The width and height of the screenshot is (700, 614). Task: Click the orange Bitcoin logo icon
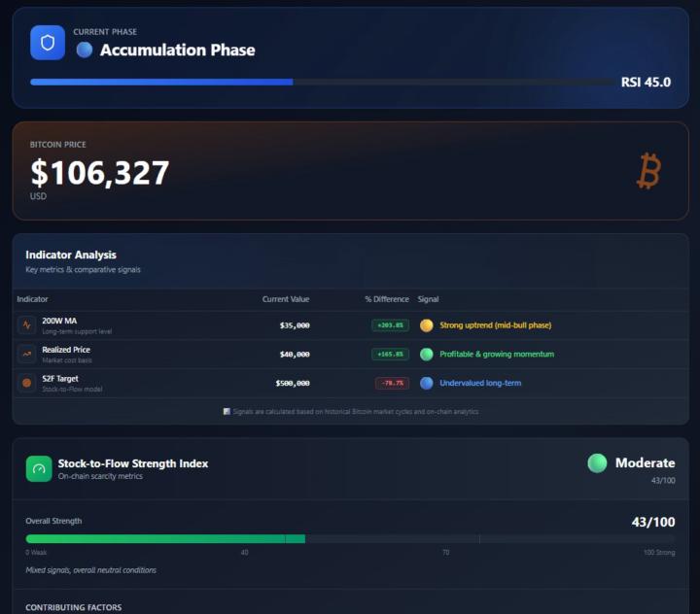648,171
